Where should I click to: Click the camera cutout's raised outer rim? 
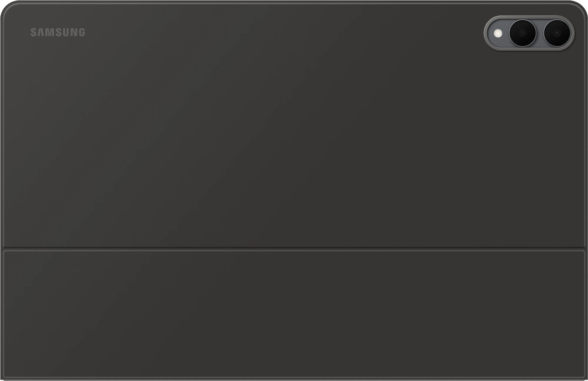click(529, 17)
